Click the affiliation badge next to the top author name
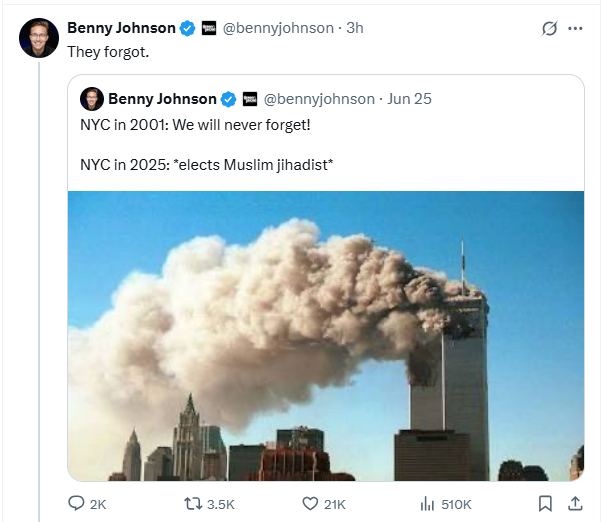 pos(209,28)
